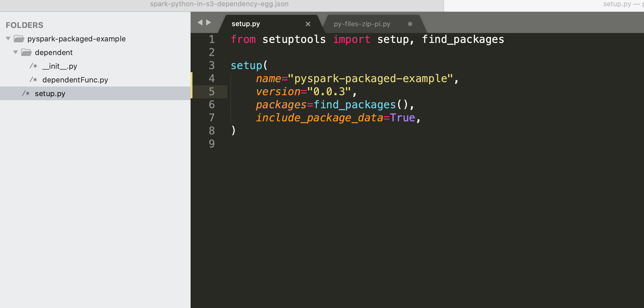Click the FOLDERS sidebar heading
The width and height of the screenshot is (644, 308).
tap(25, 25)
